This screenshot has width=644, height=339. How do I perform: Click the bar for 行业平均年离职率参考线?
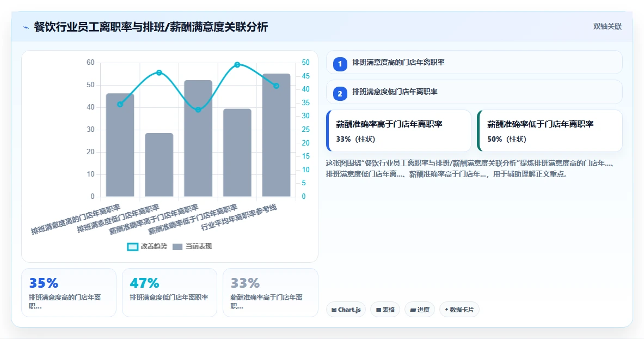277,135
